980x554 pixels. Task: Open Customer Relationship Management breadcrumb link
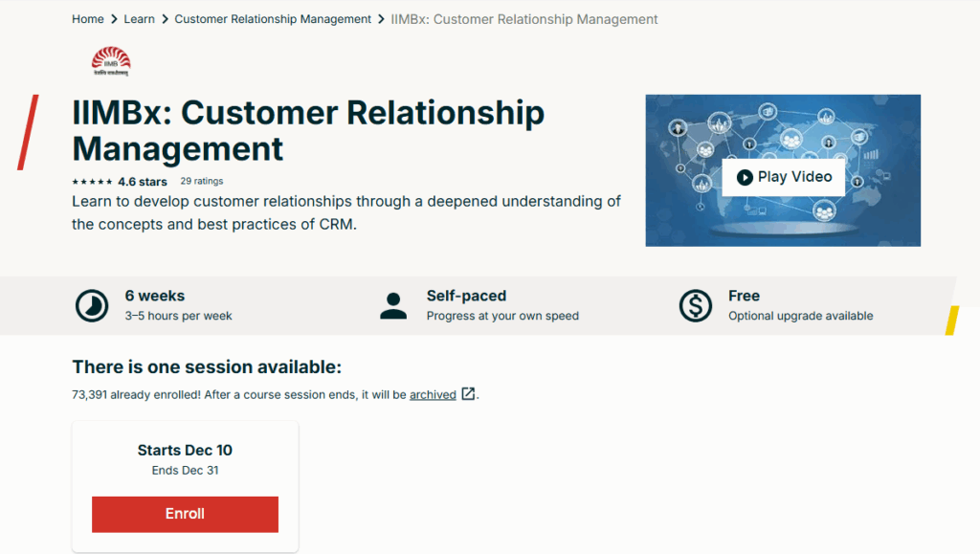pos(272,18)
